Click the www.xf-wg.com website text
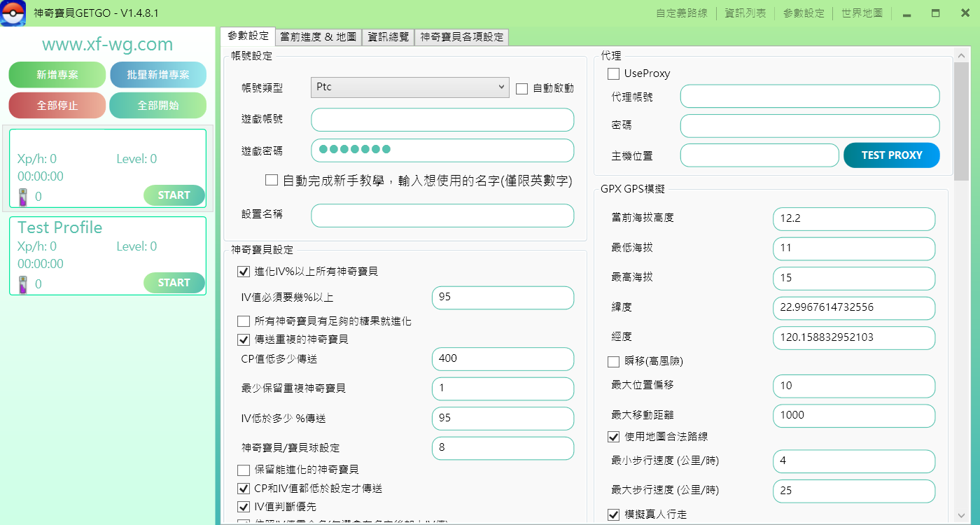Image resolution: width=980 pixels, height=525 pixels. click(107, 45)
